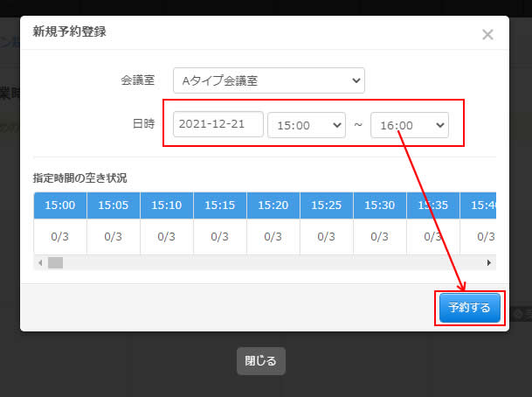Click the left scroll arrow of availability table
532x397 pixels.
coord(39,262)
